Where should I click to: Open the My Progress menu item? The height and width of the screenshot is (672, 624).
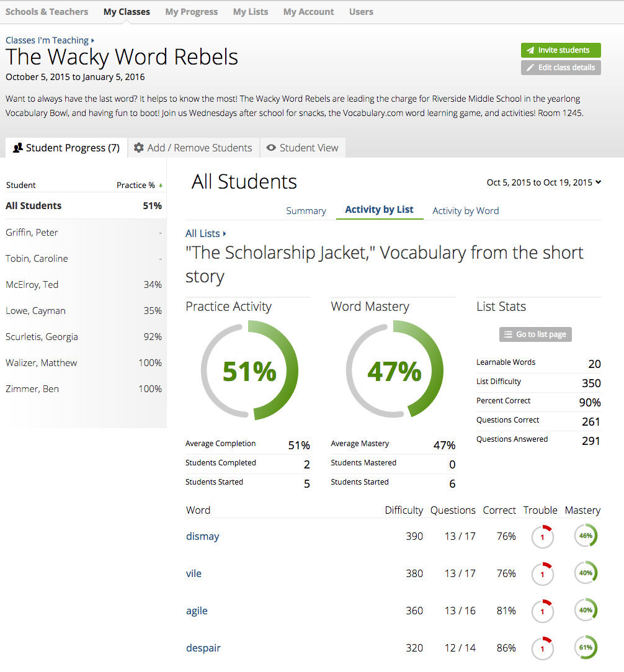191,12
